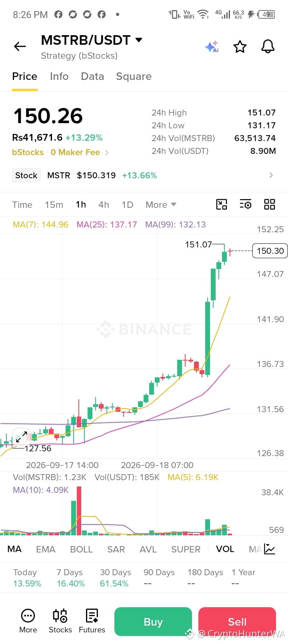Expand chart to fullscreen with arrows icon
Viewport: 288px width, 644px height.
(x=22, y=437)
